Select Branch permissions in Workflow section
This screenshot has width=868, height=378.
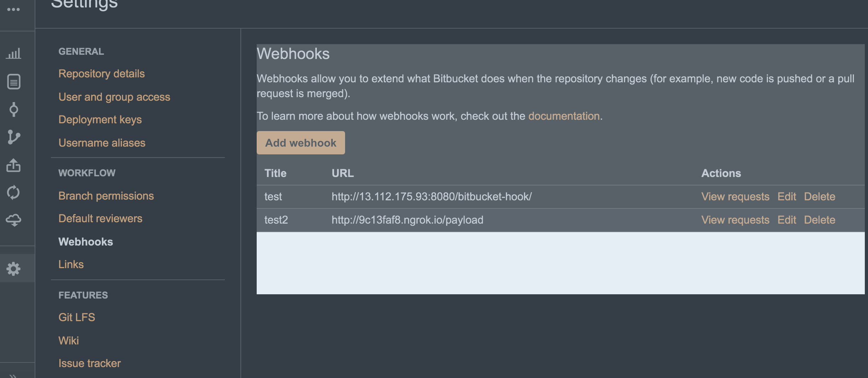(x=106, y=196)
